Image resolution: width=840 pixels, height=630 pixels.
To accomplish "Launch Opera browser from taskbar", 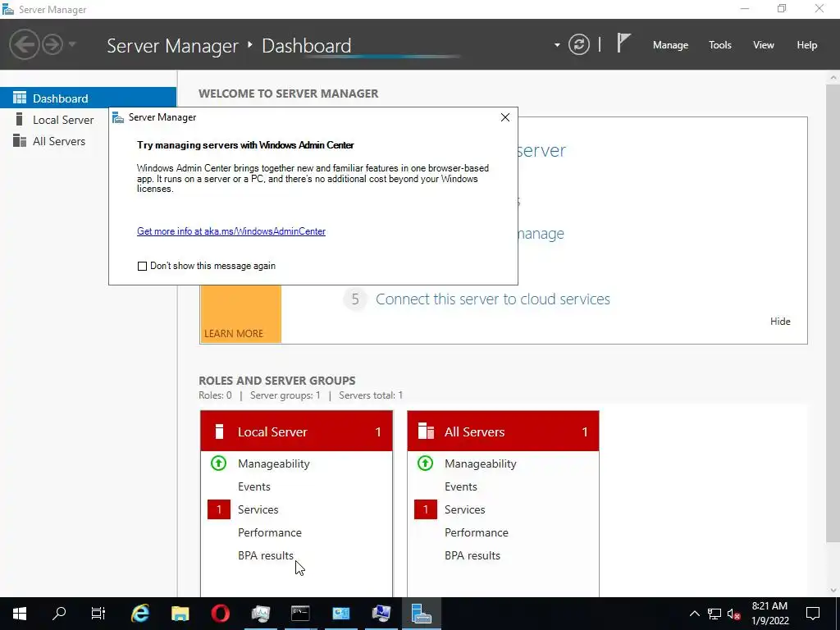I will point(220,614).
